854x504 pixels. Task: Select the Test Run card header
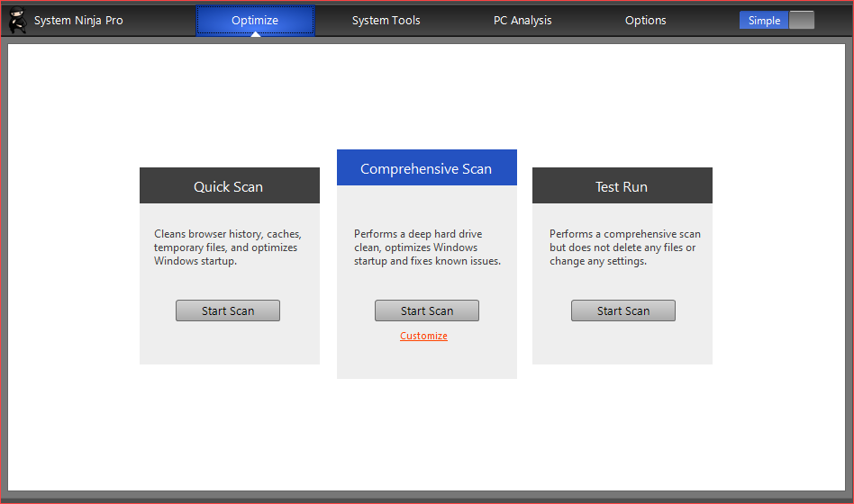622,185
